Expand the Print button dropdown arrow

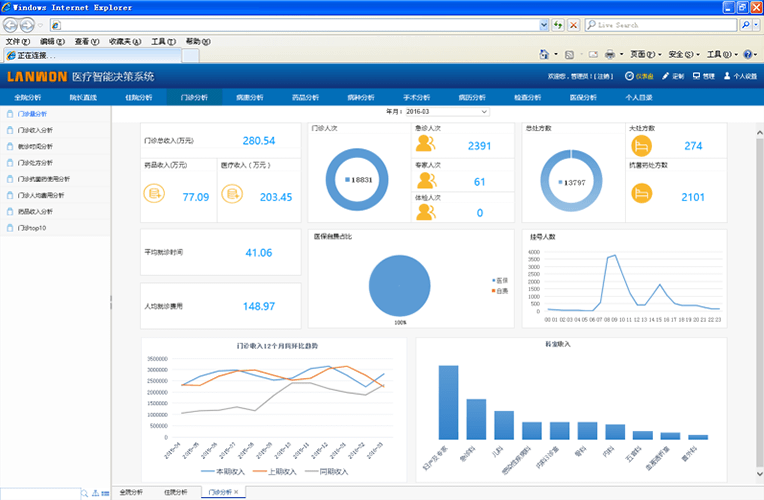(x=621, y=55)
